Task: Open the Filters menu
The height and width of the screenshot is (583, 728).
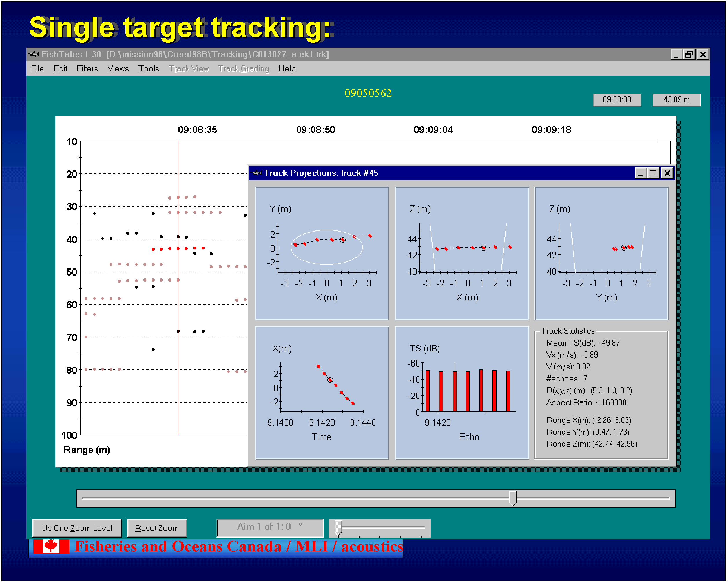Action: point(87,69)
